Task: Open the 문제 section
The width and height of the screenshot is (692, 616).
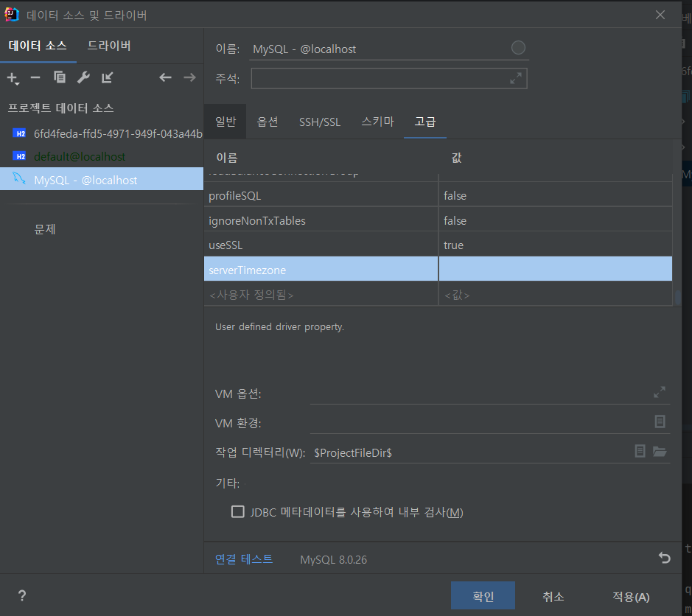Action: pos(45,229)
